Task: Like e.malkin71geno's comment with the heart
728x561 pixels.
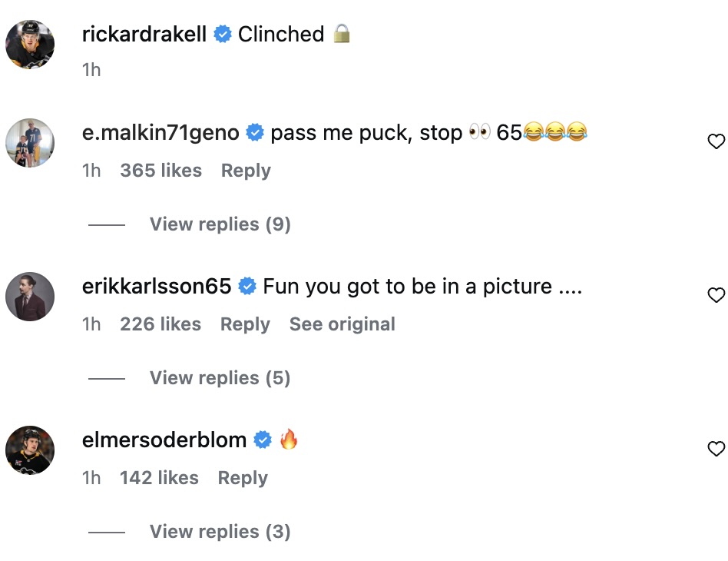Action: click(716, 141)
